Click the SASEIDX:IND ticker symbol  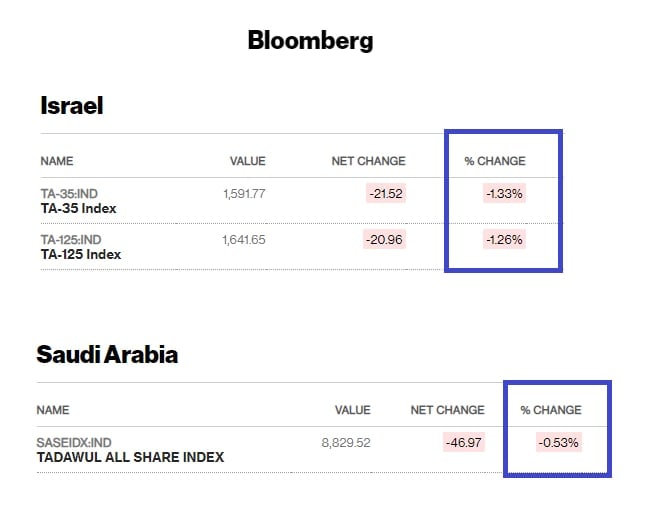pos(74,443)
